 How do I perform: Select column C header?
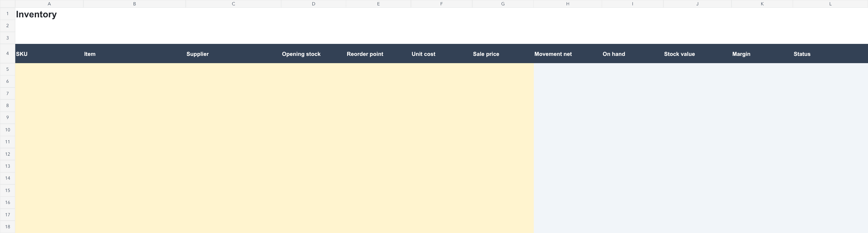[233, 4]
